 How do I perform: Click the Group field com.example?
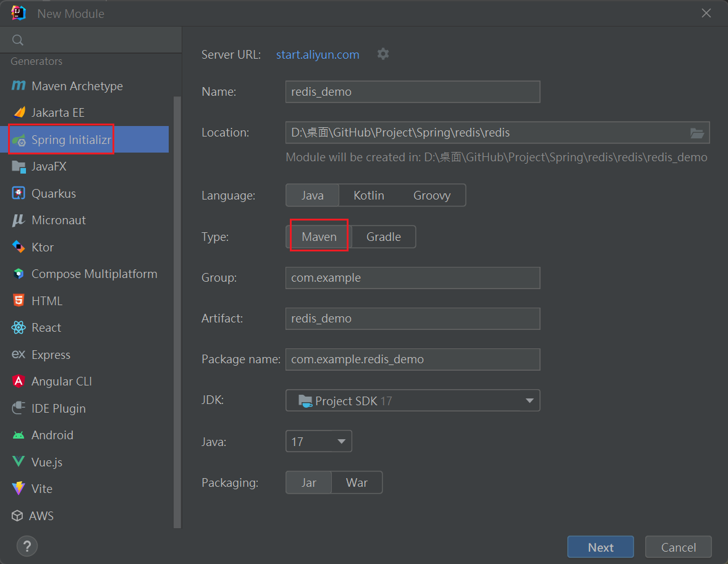(413, 277)
